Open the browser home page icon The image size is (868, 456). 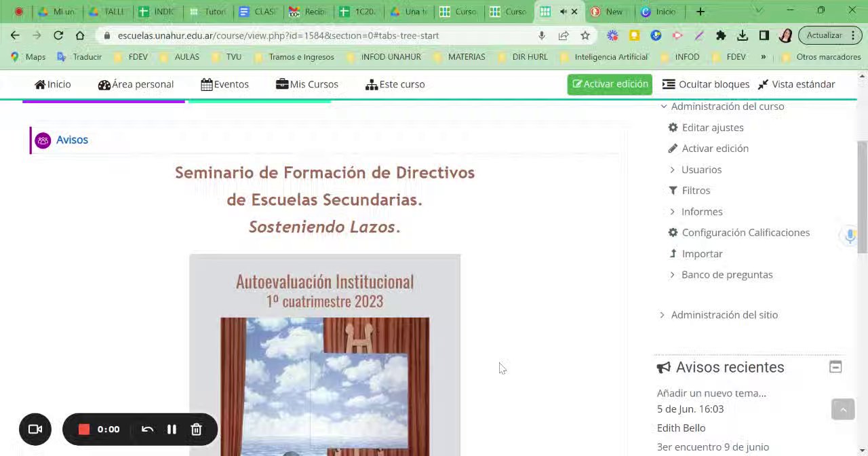pyautogui.click(x=80, y=35)
